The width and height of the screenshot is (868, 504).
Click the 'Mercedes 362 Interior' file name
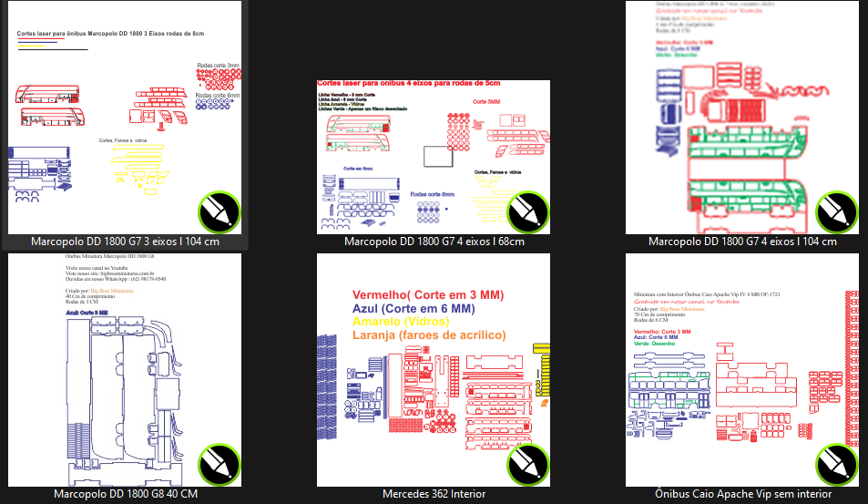(x=434, y=494)
